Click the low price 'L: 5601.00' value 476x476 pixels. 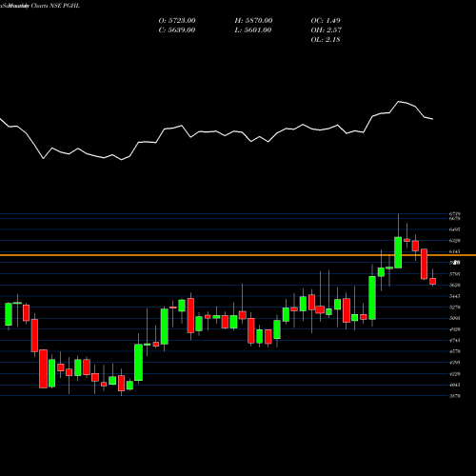(253, 30)
